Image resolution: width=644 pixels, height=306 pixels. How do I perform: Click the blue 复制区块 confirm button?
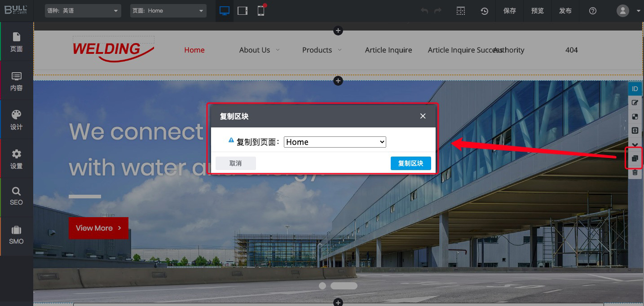point(410,163)
